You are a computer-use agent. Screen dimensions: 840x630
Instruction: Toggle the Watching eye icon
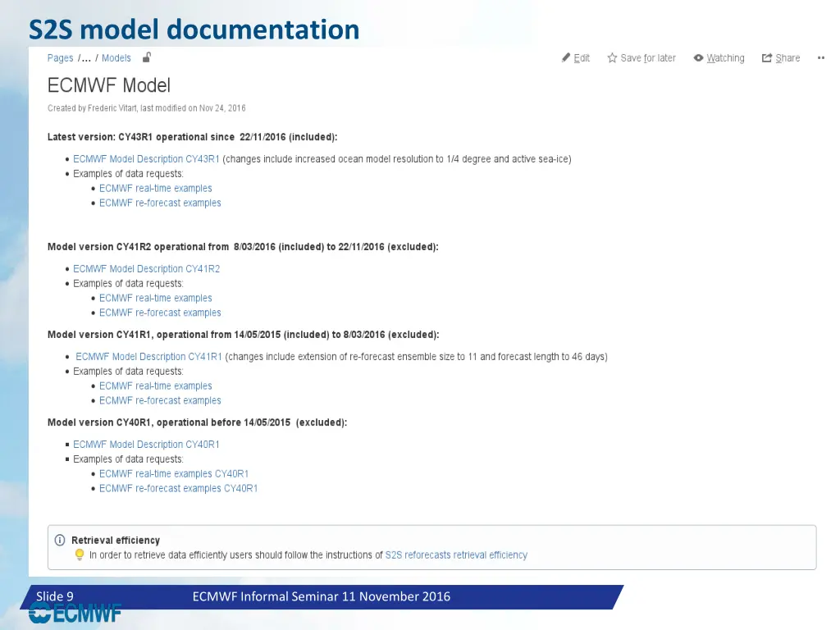click(x=698, y=58)
